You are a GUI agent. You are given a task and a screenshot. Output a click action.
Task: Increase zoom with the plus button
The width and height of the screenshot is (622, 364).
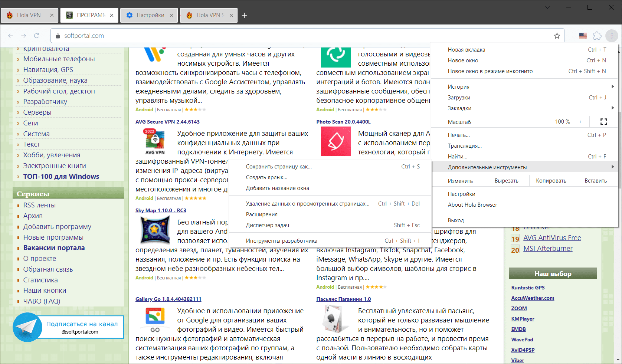point(580,122)
